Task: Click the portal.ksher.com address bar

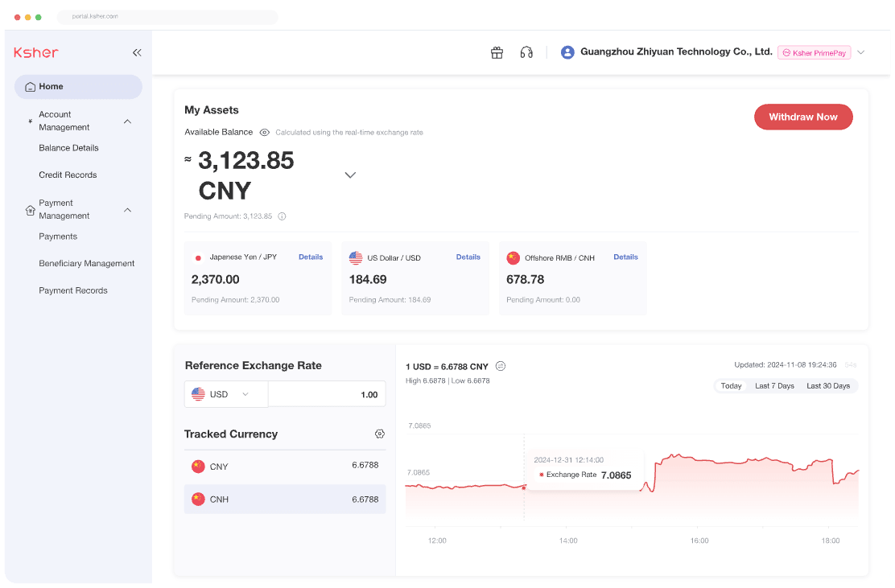Action: click(167, 17)
